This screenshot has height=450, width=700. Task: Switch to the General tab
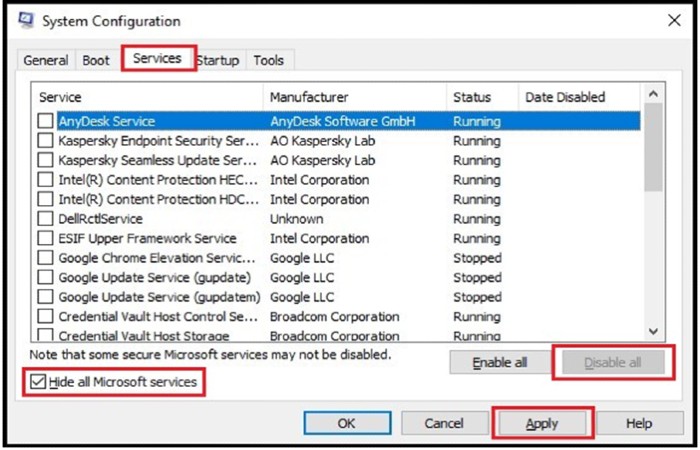[x=46, y=60]
